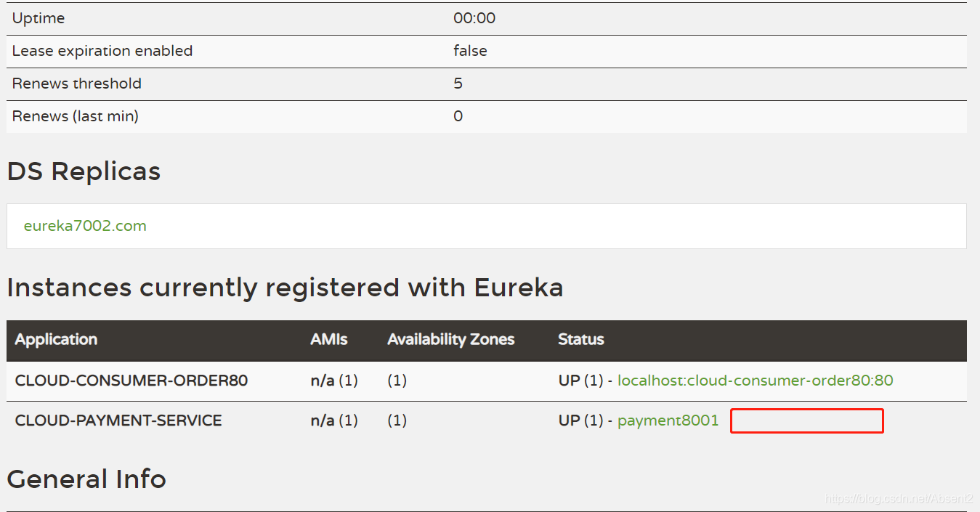Click the Renews (last min) value 0

point(458,116)
